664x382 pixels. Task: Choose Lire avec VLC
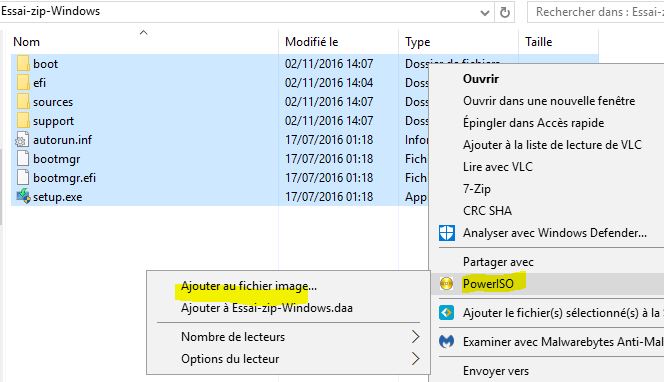pyautogui.click(x=498, y=167)
